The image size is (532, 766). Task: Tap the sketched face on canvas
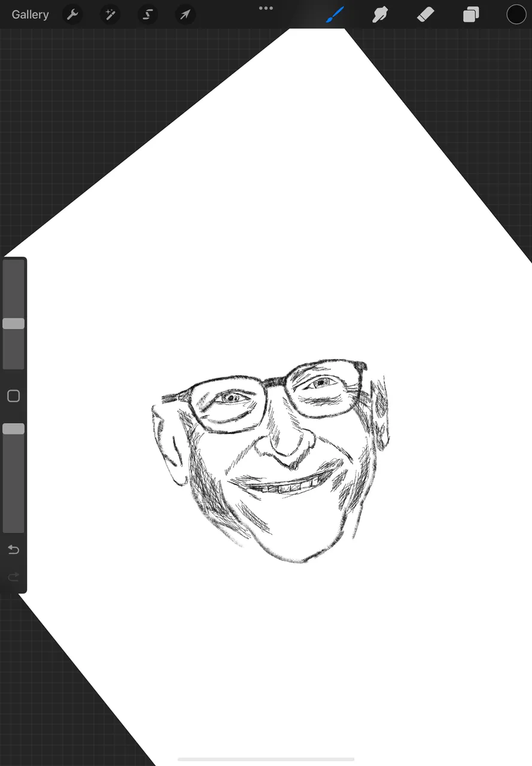click(270, 461)
